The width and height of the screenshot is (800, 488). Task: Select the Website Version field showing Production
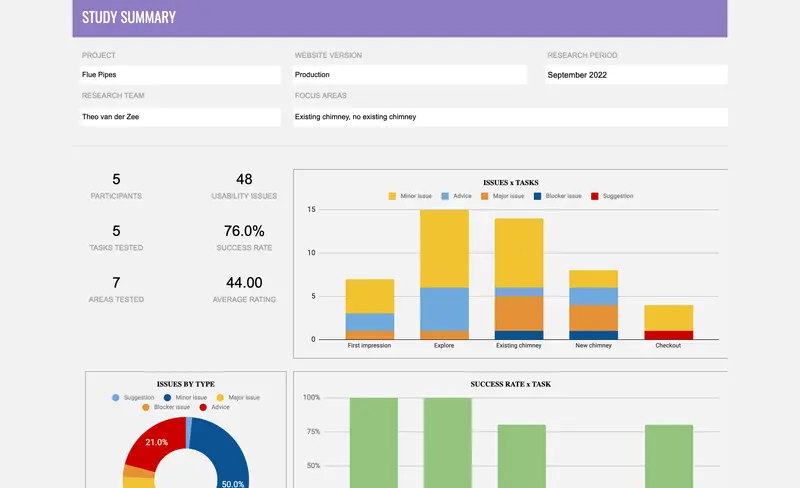point(410,75)
